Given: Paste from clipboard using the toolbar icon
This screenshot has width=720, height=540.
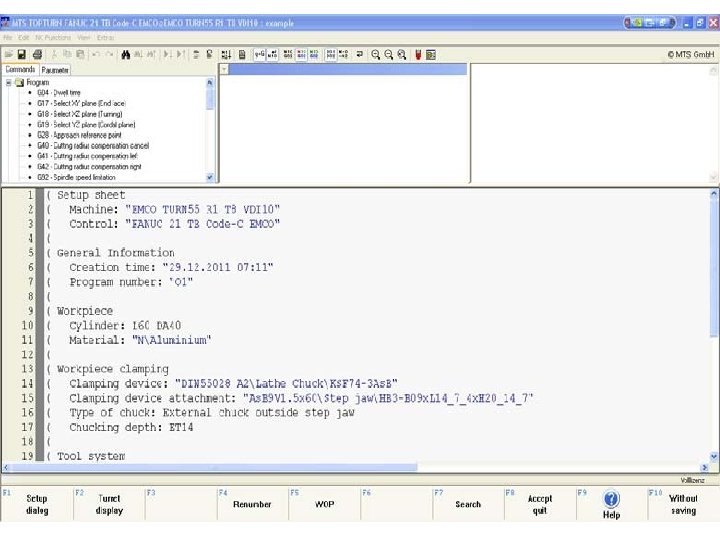Looking at the screenshot, I should point(80,55).
